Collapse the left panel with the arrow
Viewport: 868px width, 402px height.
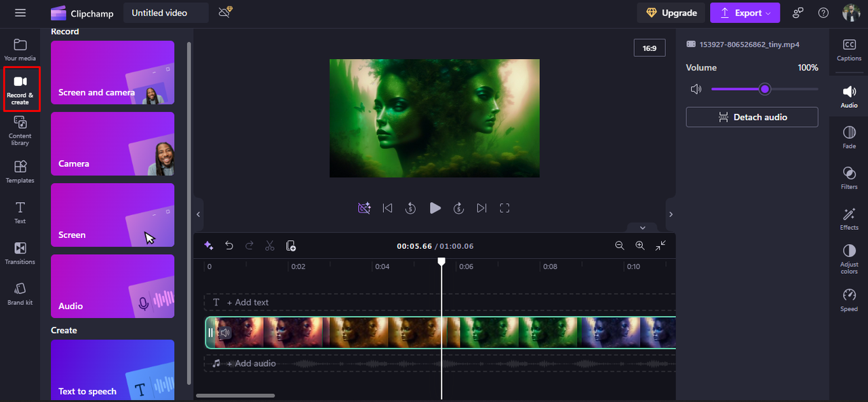point(198,214)
